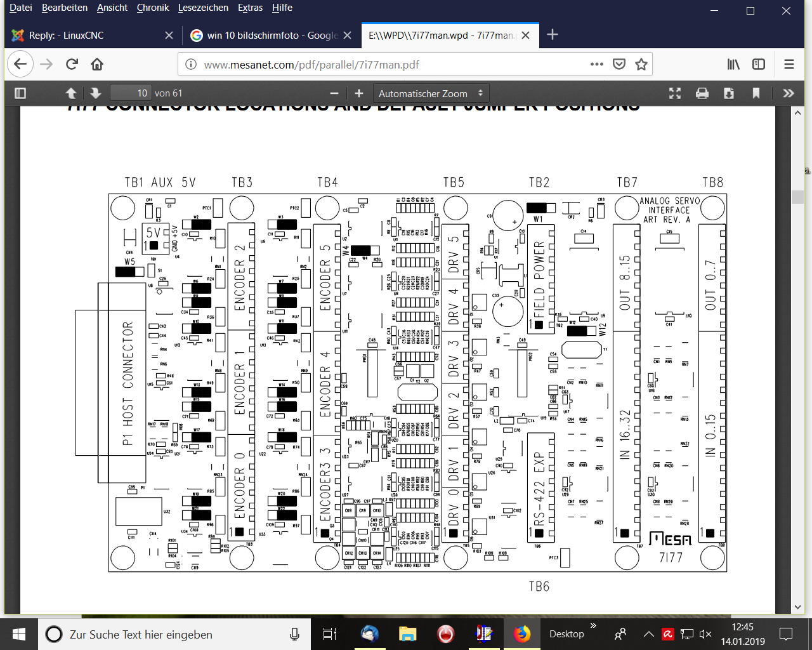Open the Lesezeichen menu
Screen dimensions: 812x650
click(x=203, y=8)
